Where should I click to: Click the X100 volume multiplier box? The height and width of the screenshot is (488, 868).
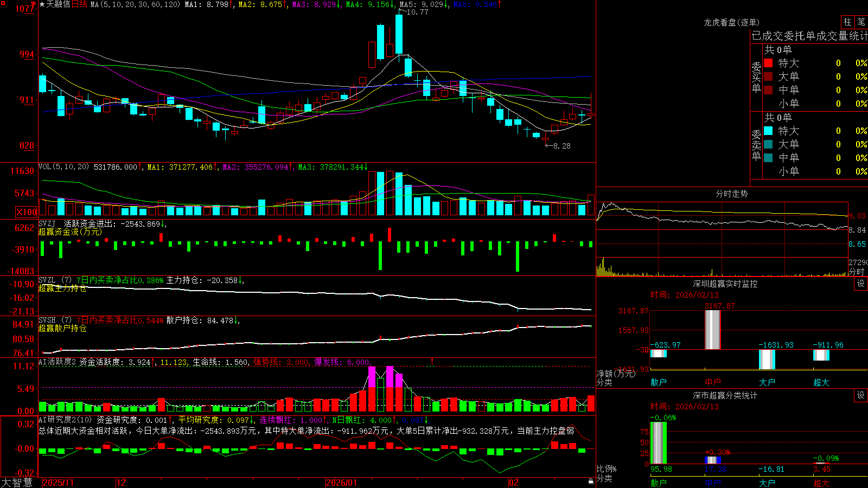point(26,212)
